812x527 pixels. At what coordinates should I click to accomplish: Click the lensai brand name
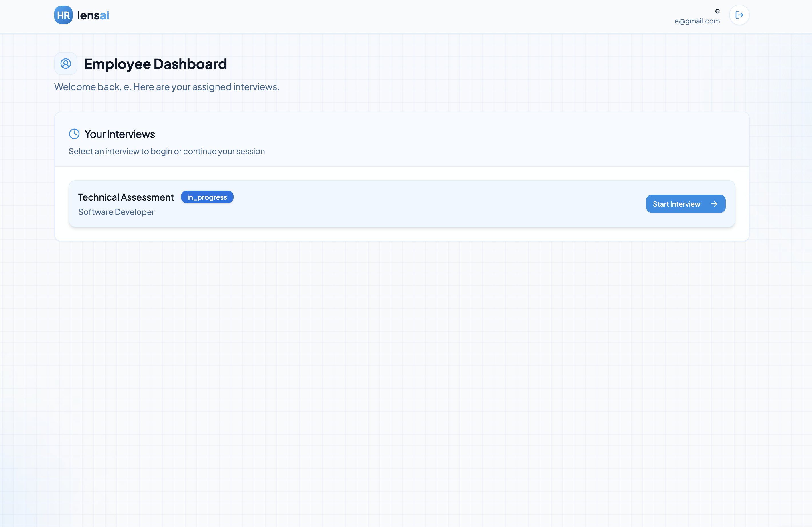tap(93, 15)
